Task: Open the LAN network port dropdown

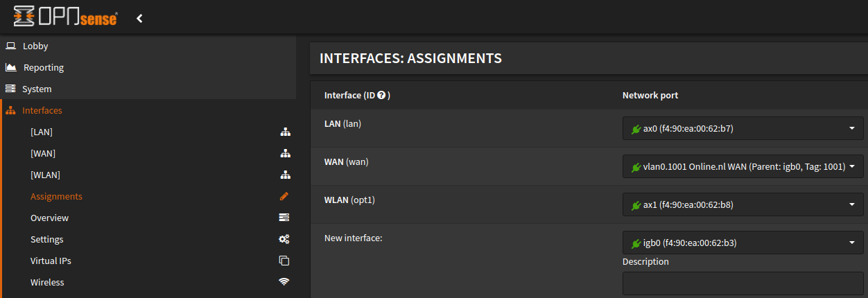Action: 743,128
